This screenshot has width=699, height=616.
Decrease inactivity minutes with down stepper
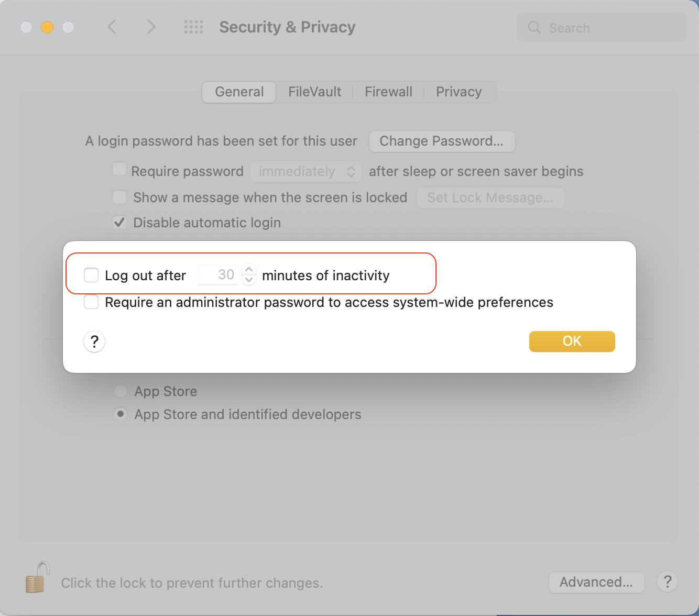[x=249, y=280]
